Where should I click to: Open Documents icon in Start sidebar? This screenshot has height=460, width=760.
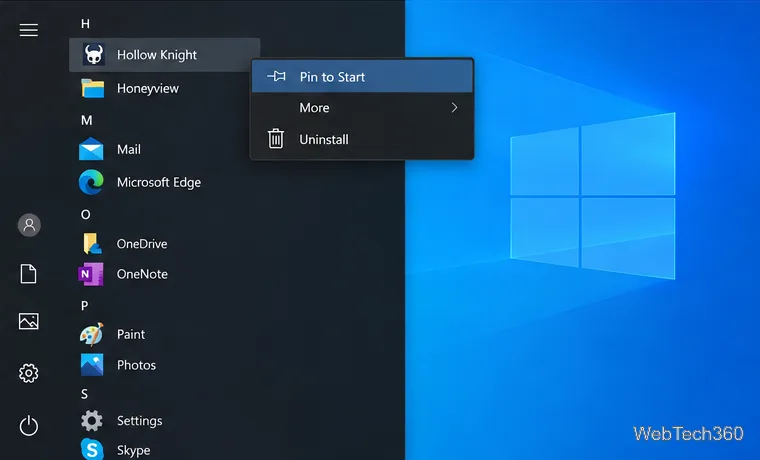click(x=29, y=274)
